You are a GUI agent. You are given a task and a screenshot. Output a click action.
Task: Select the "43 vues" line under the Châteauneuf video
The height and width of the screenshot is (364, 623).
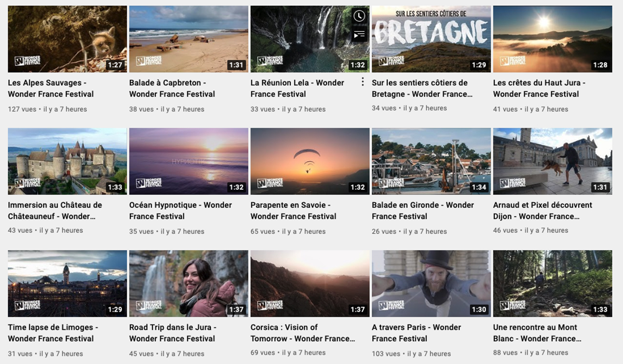(46, 230)
